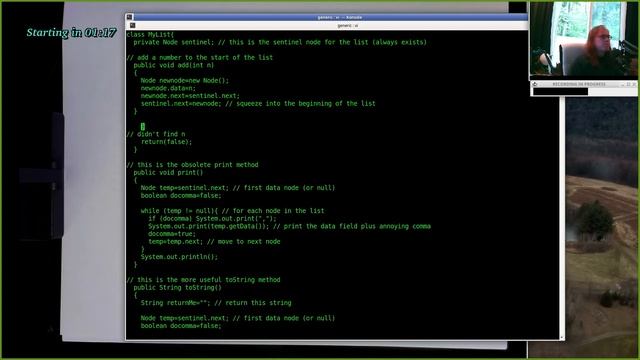Viewport: 640px width, 360px height.
Task: Click the line 'class MyList{'
Action: tap(150, 35)
